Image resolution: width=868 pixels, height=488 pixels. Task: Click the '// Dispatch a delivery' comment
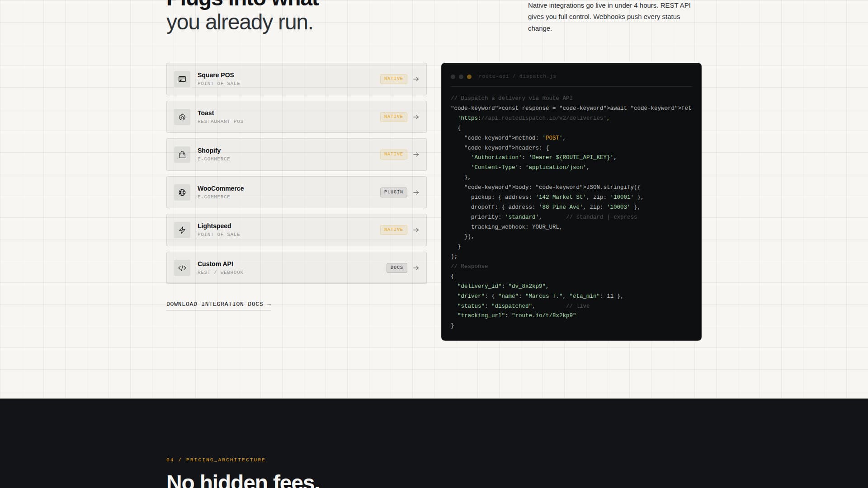(x=512, y=98)
